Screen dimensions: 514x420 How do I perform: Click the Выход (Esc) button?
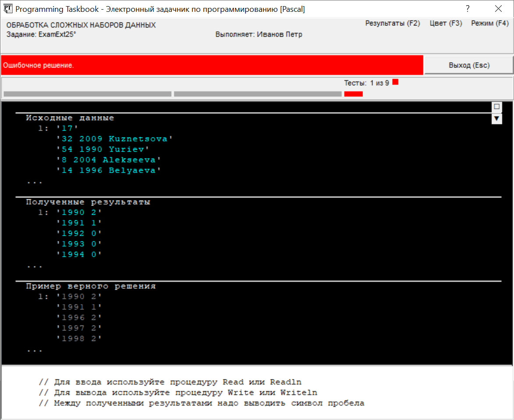point(469,65)
